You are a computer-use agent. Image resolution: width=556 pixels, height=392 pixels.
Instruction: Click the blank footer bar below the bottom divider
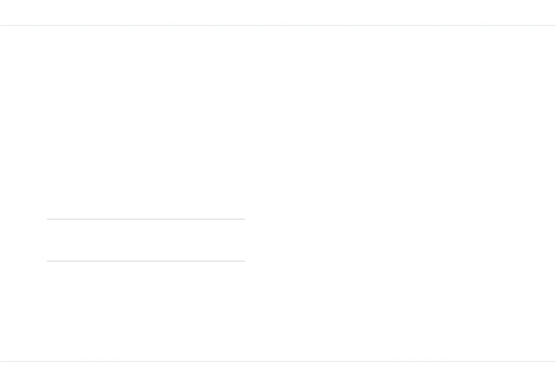click(x=278, y=377)
